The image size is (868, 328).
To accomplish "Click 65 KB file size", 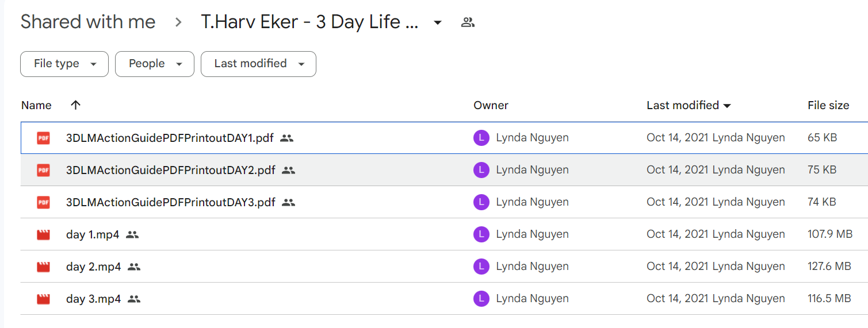I will (822, 138).
